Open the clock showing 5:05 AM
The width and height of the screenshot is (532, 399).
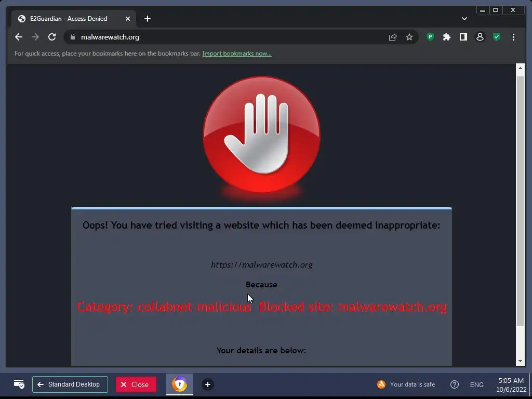coord(511,385)
